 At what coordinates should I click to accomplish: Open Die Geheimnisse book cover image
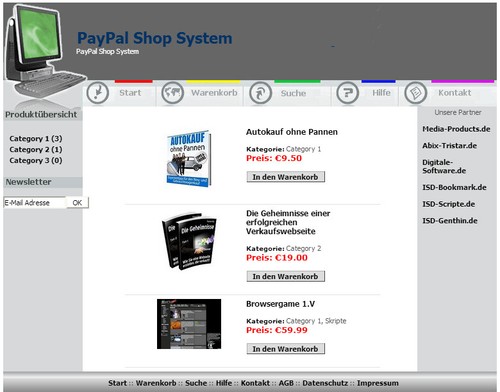point(189,241)
